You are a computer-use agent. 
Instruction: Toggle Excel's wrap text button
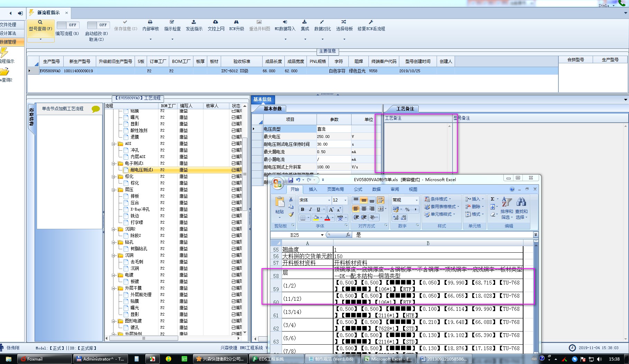(380, 200)
